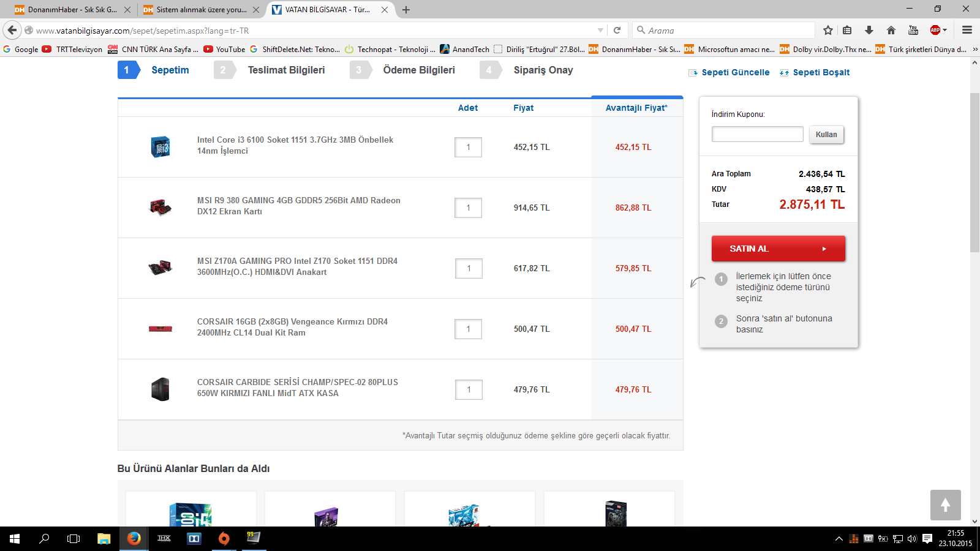980x551 pixels.
Task: Open the TRTTelevizyon bookmark
Action: click(72, 50)
